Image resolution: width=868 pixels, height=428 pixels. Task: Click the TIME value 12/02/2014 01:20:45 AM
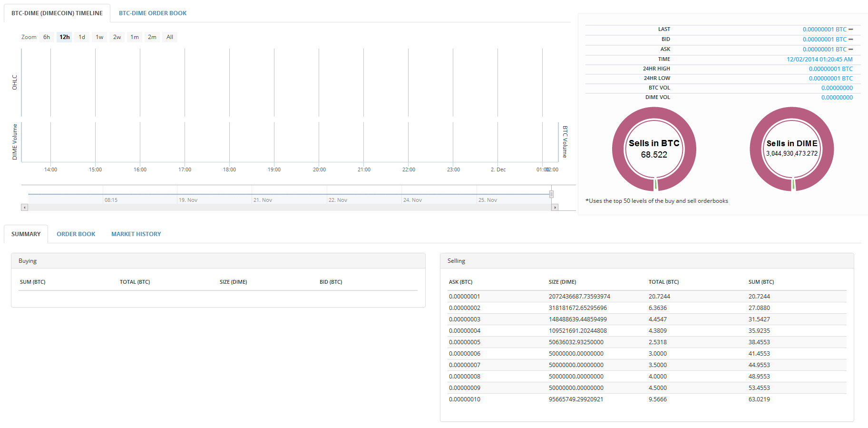(819, 60)
